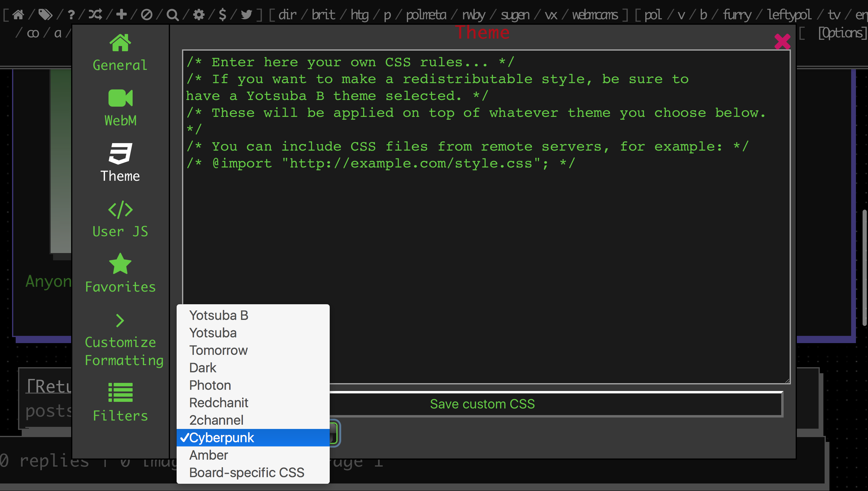The width and height of the screenshot is (868, 491).
Task: Select the 2channel theme option
Action: pyautogui.click(x=253, y=421)
